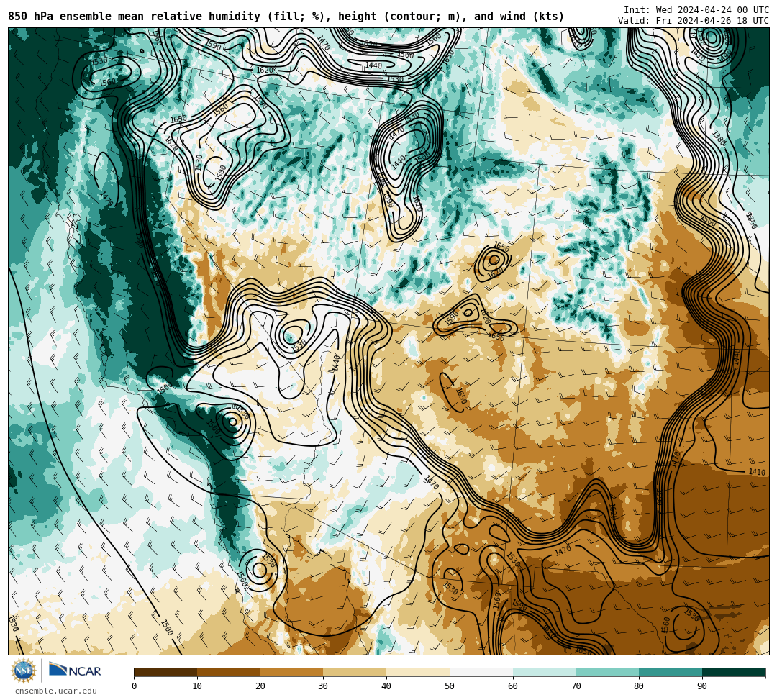777x700 pixels.
Task: Click the colorbar tick label 60
Action: (x=513, y=686)
